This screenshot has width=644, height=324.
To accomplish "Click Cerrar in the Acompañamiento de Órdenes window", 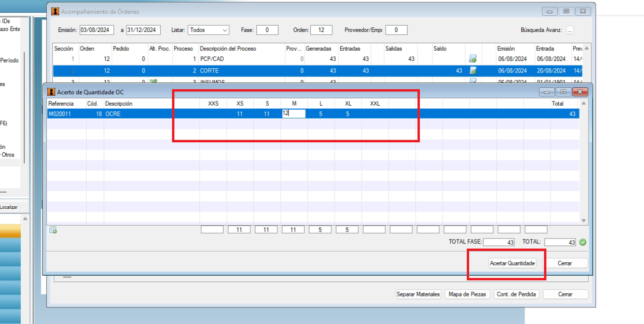I will click(x=565, y=294).
